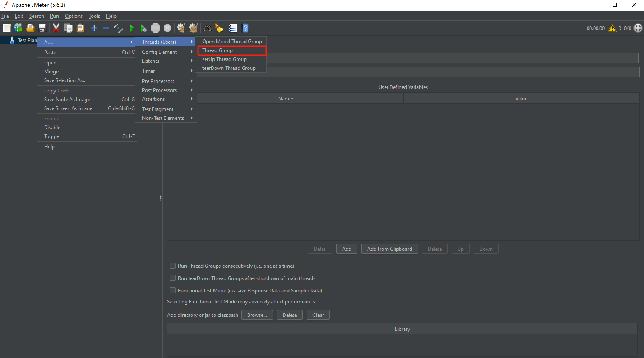
Task: Click the Copy icon in toolbar
Action: tap(68, 28)
